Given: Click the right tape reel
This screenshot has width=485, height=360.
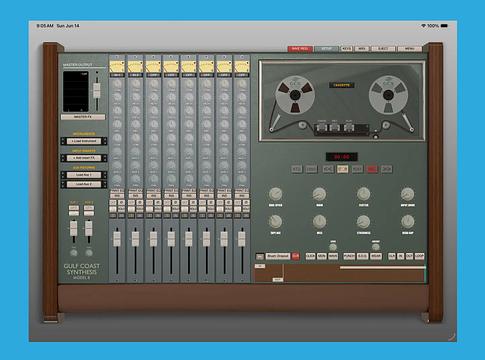Looking at the screenshot, I should pyautogui.click(x=388, y=95).
